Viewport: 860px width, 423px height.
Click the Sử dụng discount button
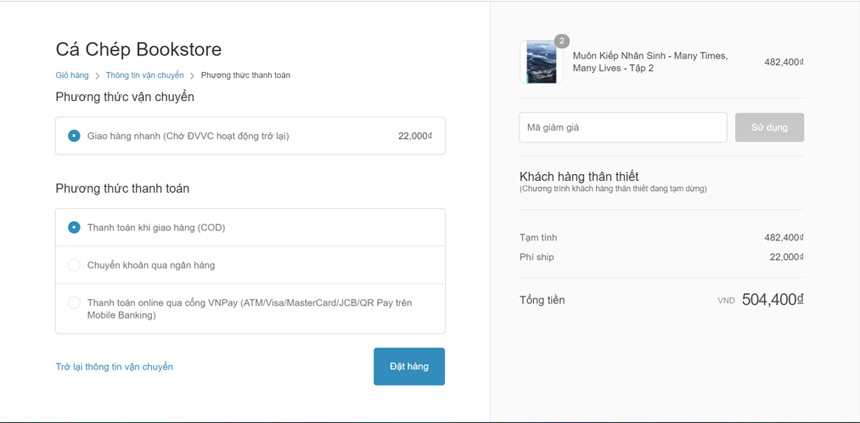tap(769, 127)
